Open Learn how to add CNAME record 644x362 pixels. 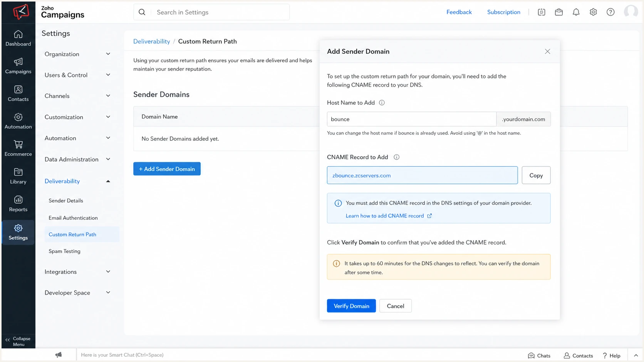(388, 216)
